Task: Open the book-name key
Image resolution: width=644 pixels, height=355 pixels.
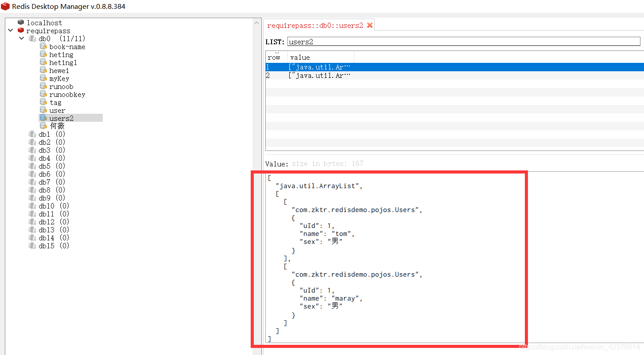Action: tap(67, 46)
